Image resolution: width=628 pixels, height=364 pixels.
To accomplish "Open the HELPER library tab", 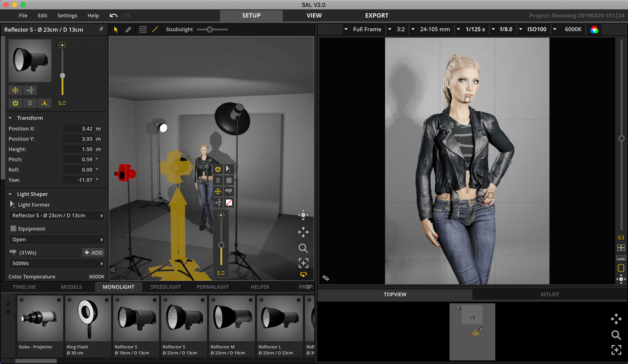I will [x=260, y=287].
